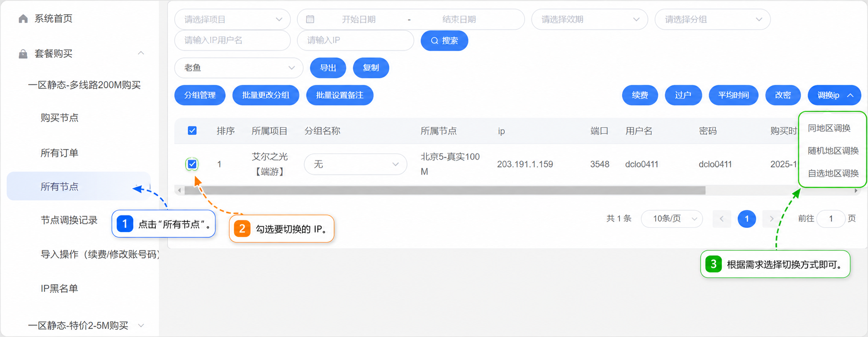This screenshot has width=868, height=337.
Task: Click the 前往 page number input
Action: (x=830, y=219)
